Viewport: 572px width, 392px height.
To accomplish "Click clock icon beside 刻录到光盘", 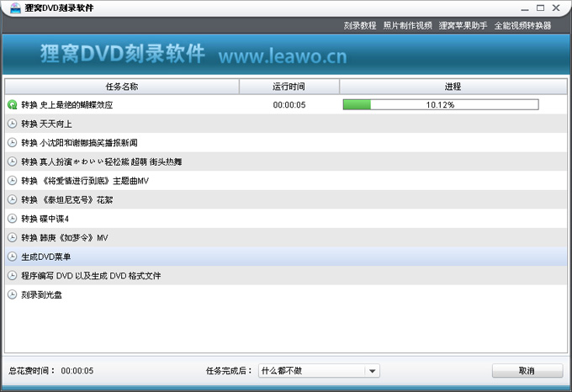I will click(x=12, y=294).
